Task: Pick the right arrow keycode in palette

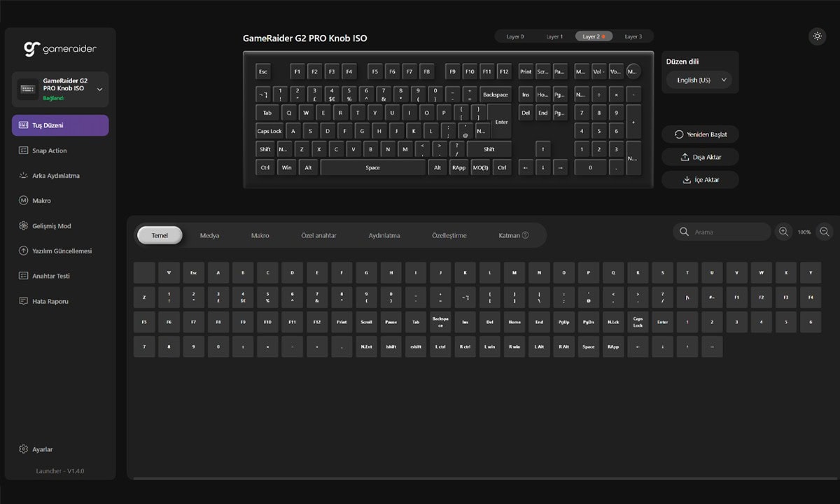Action: click(x=712, y=346)
